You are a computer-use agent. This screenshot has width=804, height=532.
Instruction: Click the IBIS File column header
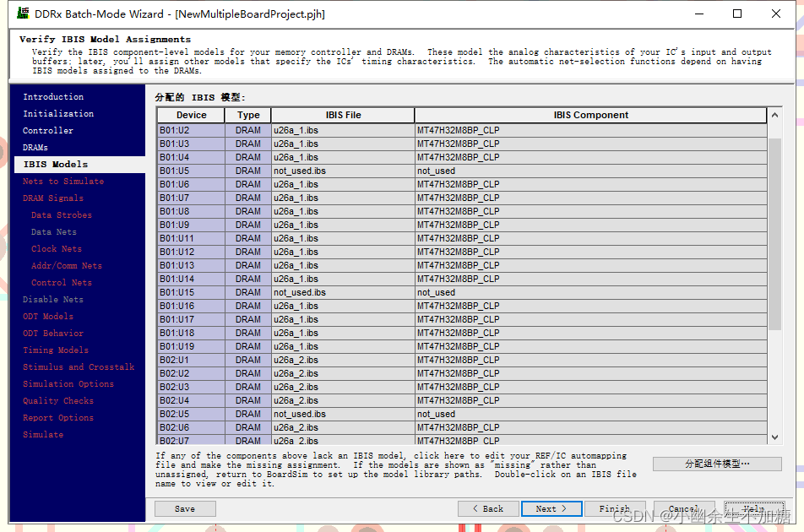[343, 116]
